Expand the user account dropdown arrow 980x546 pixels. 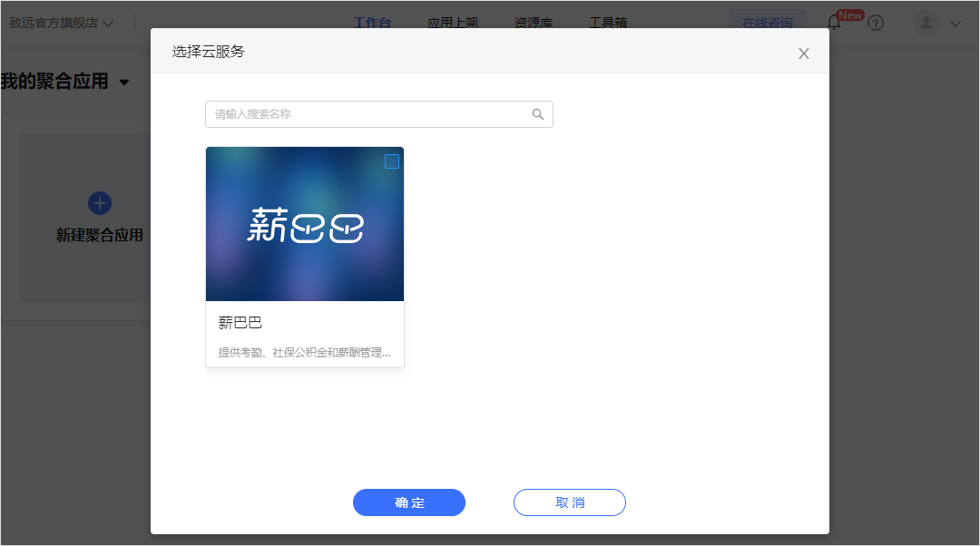[955, 24]
